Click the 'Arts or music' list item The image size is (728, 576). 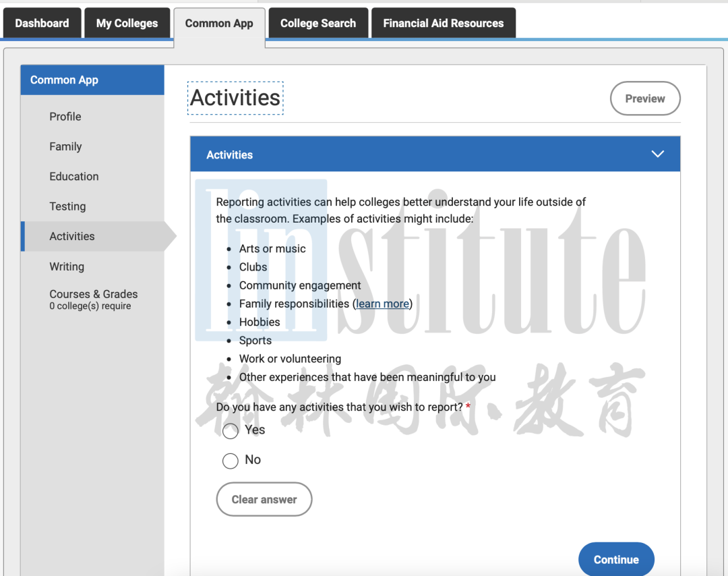click(x=272, y=248)
